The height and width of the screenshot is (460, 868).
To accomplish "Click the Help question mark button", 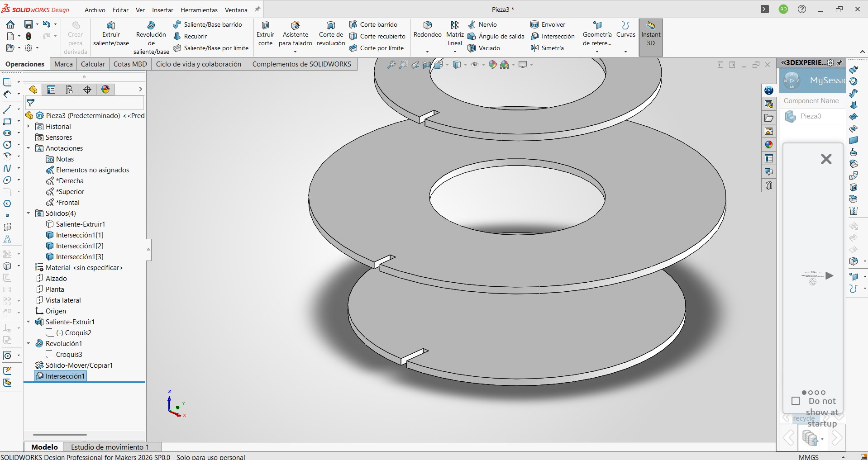I will pos(802,9).
